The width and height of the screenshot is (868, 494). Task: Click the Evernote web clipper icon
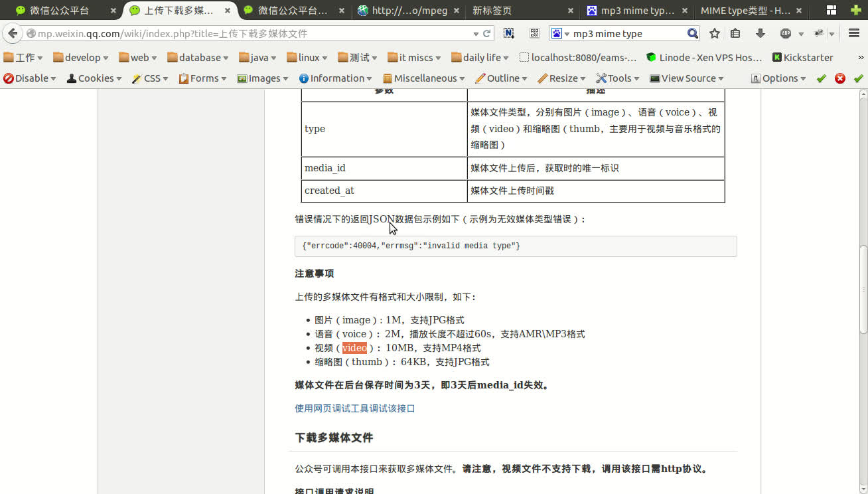point(508,33)
